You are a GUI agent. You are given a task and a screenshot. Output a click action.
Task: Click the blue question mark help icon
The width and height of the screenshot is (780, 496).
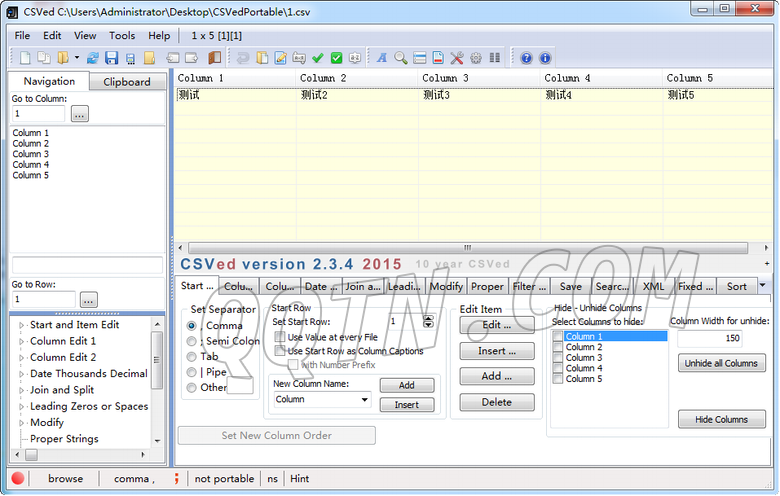pos(526,58)
